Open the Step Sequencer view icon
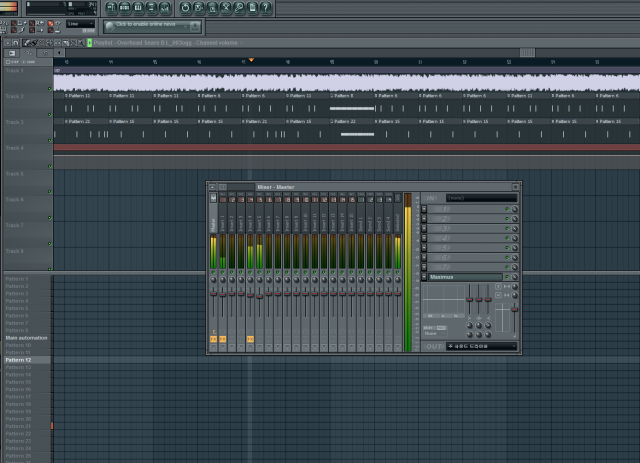 (x=124, y=8)
